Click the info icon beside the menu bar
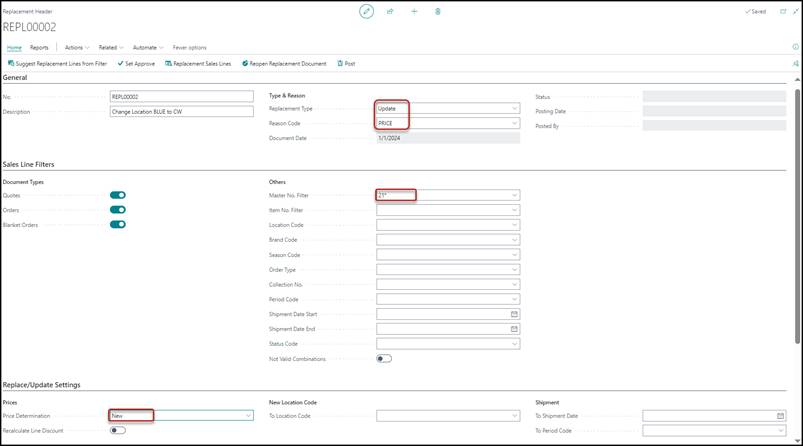 click(x=795, y=47)
